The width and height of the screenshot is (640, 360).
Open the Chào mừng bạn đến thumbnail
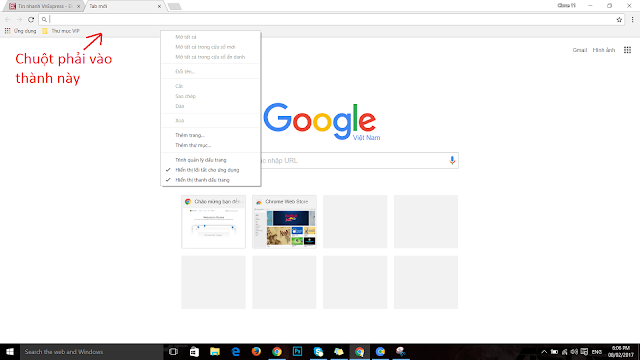(x=213, y=222)
